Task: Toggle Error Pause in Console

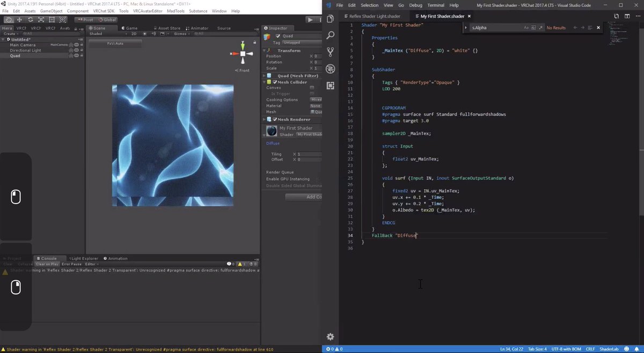Action: pos(71,264)
